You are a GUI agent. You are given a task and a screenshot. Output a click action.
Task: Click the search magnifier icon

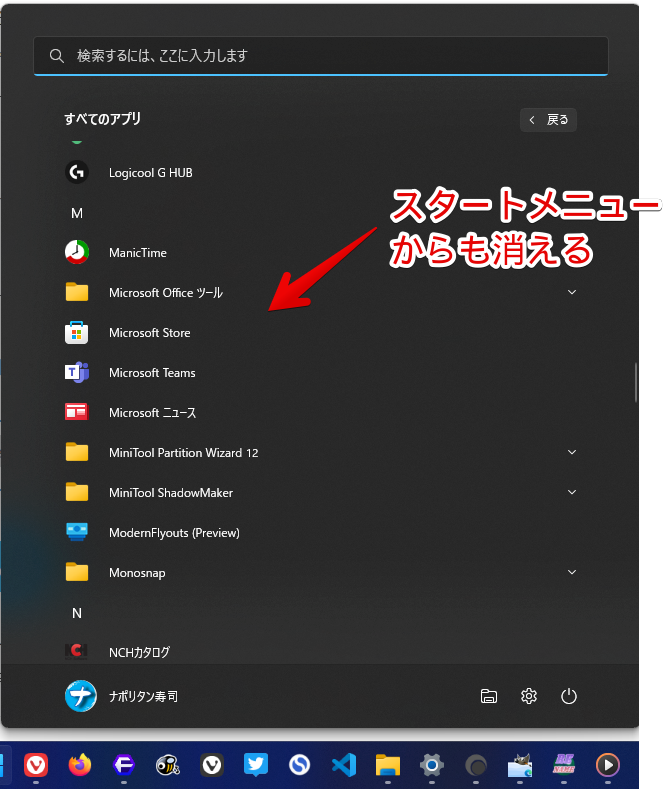(x=56, y=55)
